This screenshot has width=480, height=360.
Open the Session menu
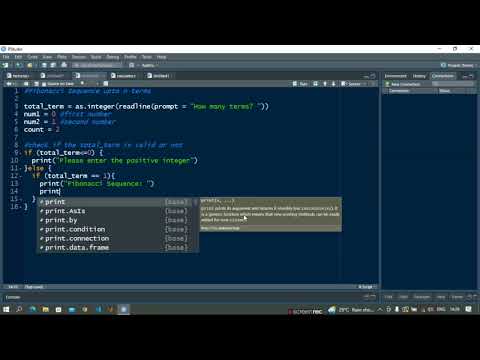[x=79, y=57]
